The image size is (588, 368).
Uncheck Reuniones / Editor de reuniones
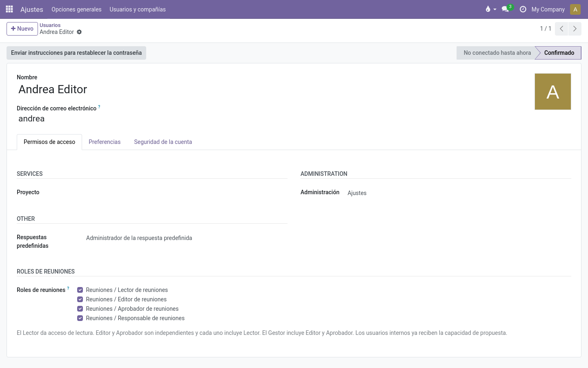(80, 299)
